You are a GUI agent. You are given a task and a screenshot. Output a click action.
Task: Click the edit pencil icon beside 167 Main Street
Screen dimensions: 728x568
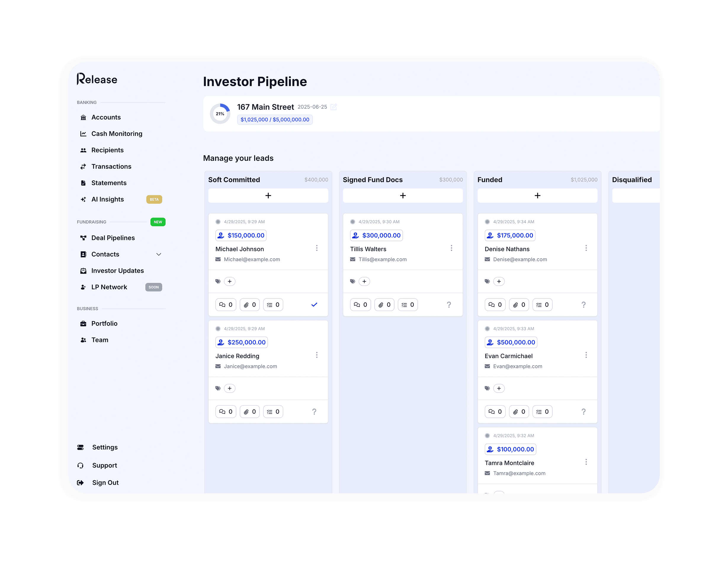(x=333, y=107)
